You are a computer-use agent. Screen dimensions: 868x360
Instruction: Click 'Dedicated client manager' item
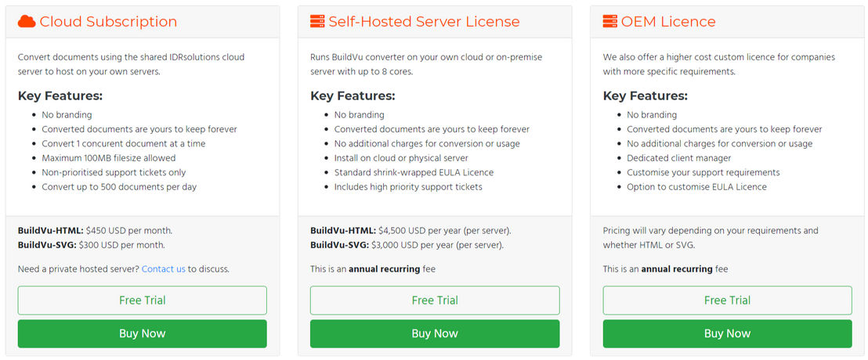click(x=678, y=158)
